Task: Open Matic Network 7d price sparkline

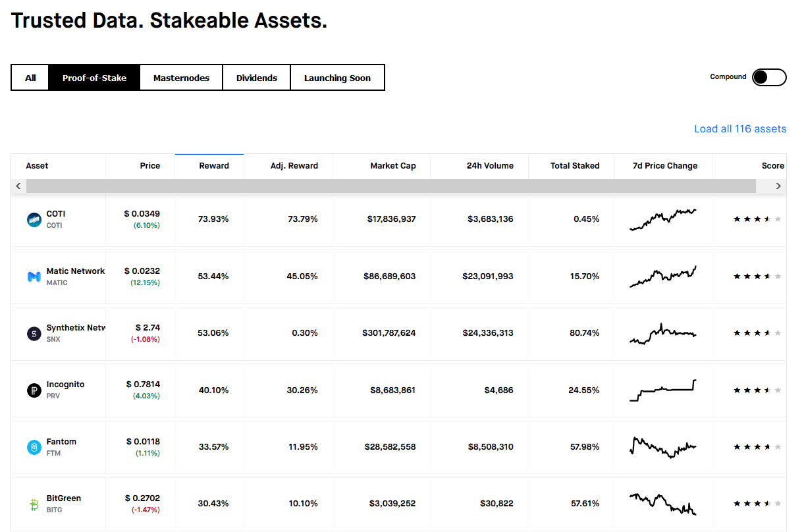Action: click(663, 277)
